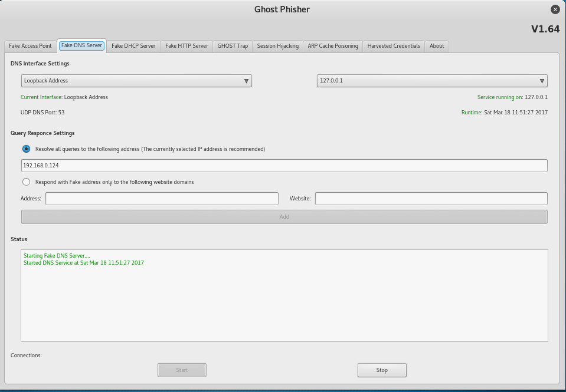Click 'Current Interface: Loopback Address' text
Image resolution: width=566 pixels, height=392 pixels.
[x=64, y=97]
